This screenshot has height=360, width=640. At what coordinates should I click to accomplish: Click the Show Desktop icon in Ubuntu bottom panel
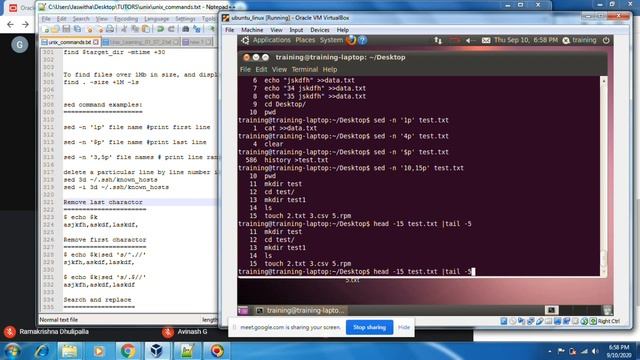[243, 311]
